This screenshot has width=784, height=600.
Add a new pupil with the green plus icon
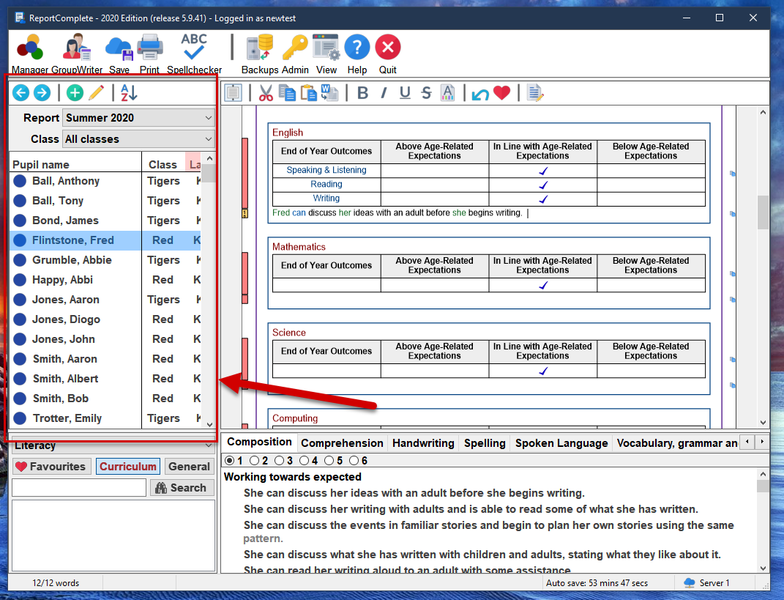point(75,92)
